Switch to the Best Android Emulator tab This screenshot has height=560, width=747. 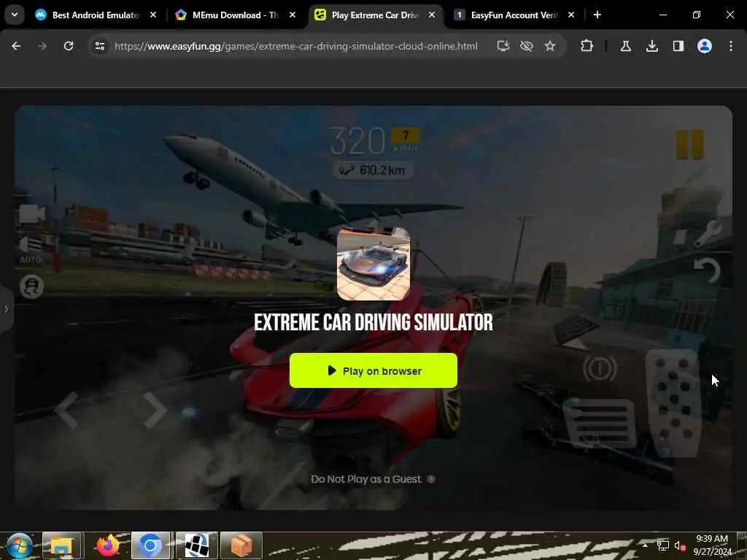96,15
